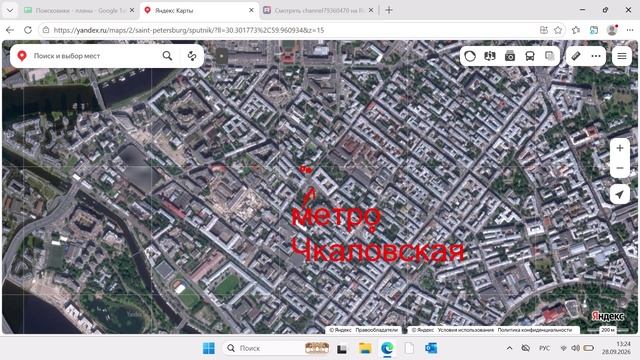Open the blank document taskbar icon
Viewport: 640px width, 360px height.
tap(409, 348)
